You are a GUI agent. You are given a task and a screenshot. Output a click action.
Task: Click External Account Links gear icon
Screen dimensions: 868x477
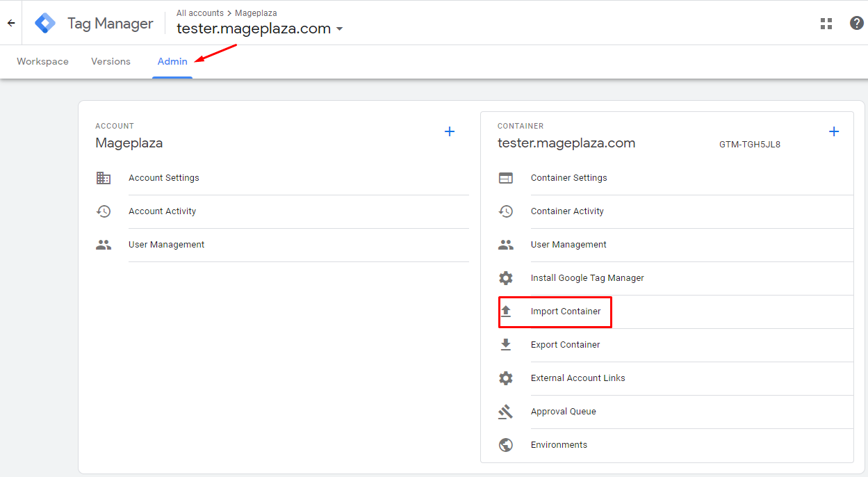(506, 378)
